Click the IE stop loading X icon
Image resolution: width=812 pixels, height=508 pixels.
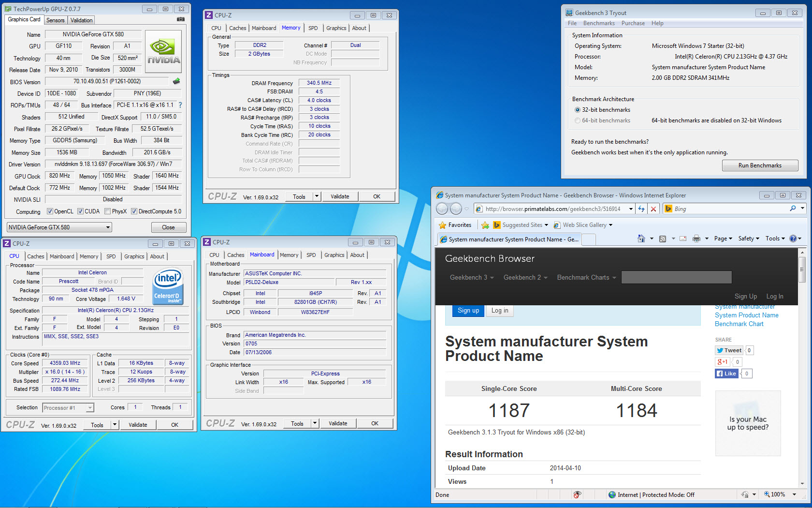coord(653,209)
